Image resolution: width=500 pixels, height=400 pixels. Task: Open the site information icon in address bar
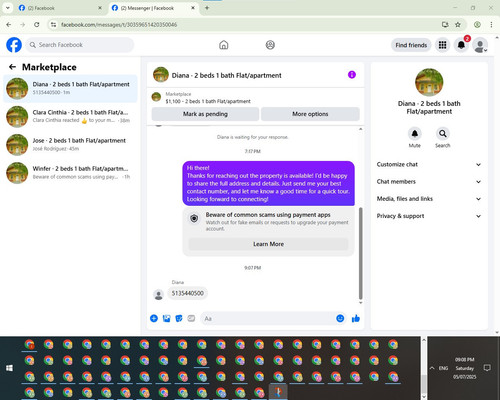pyautogui.click(x=53, y=24)
